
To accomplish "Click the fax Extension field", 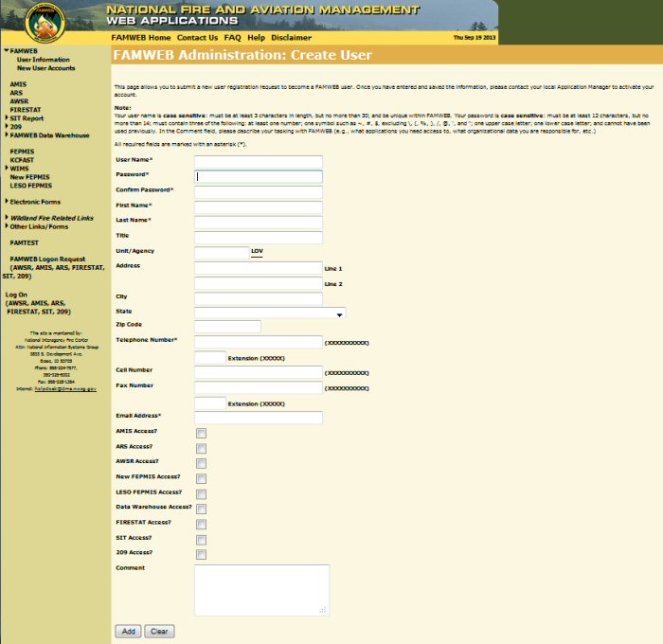I will (x=210, y=403).
